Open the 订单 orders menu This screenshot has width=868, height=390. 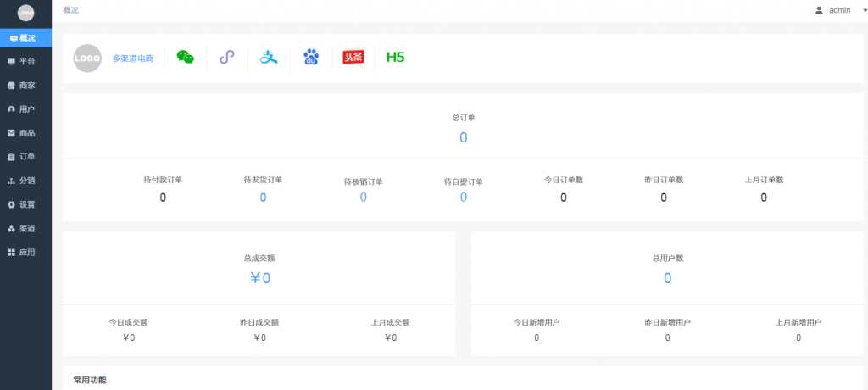(x=26, y=157)
